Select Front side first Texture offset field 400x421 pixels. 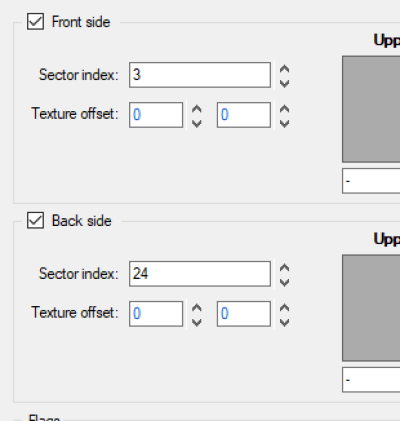(156, 115)
